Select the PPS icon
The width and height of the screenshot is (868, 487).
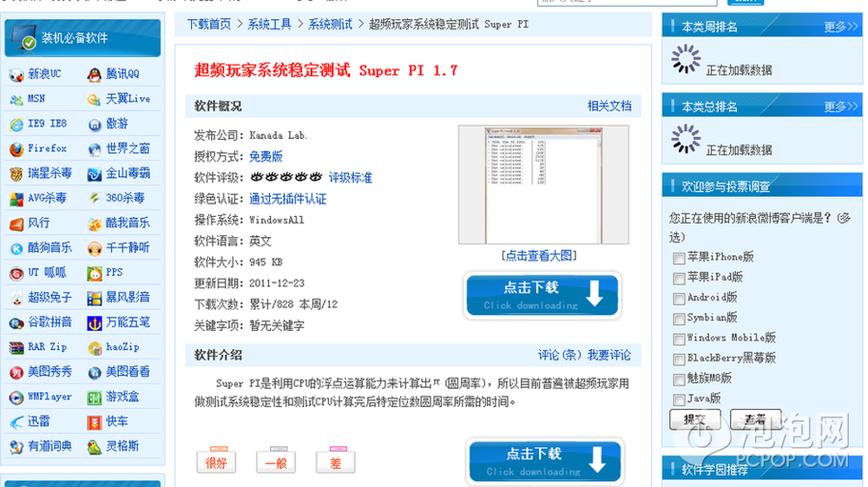click(95, 273)
